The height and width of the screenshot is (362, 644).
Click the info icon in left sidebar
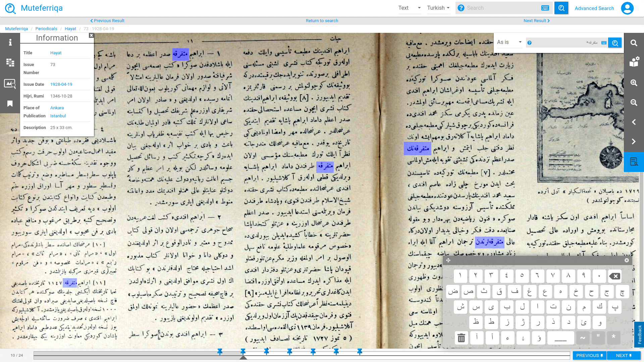tap(10, 42)
